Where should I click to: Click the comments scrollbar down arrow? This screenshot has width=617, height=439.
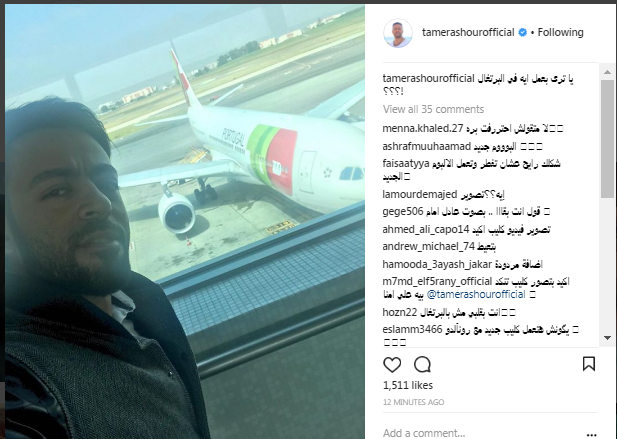(x=607, y=338)
